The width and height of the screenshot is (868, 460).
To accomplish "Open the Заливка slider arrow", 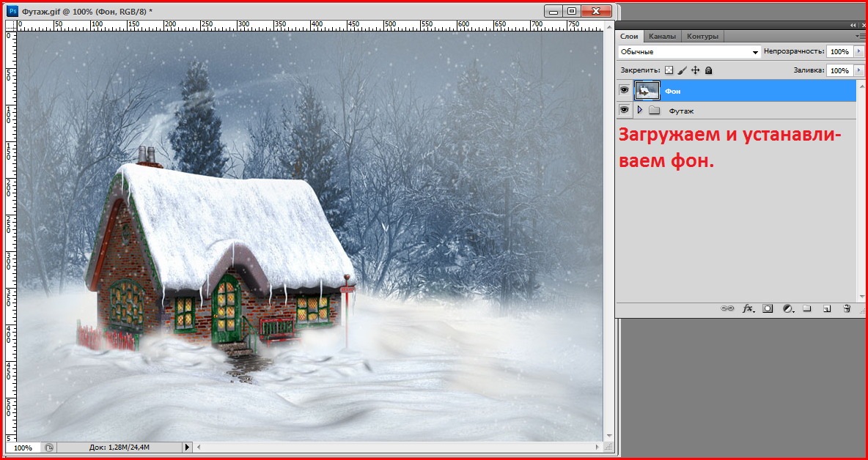I will coord(858,71).
